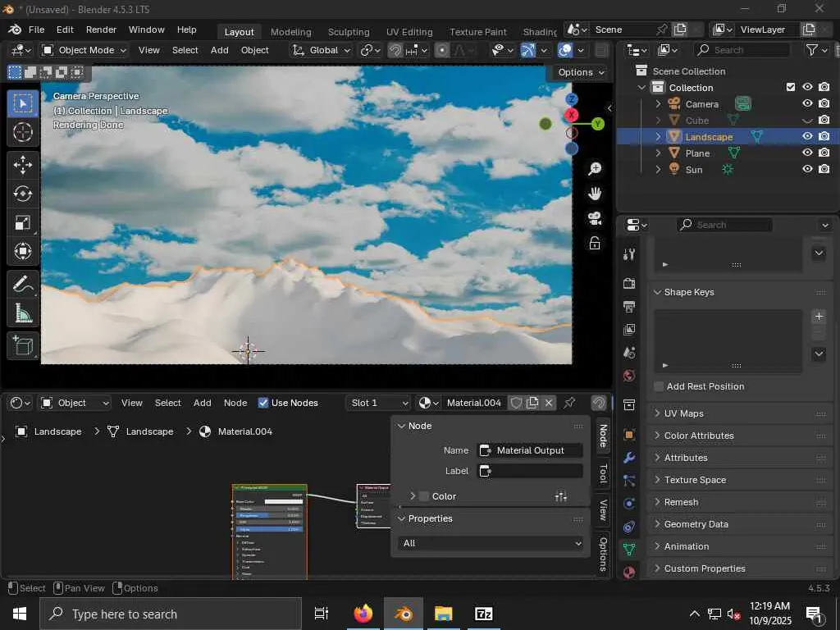This screenshot has width=840, height=630.
Task: Open Firefox from the taskbar
Action: [363, 614]
